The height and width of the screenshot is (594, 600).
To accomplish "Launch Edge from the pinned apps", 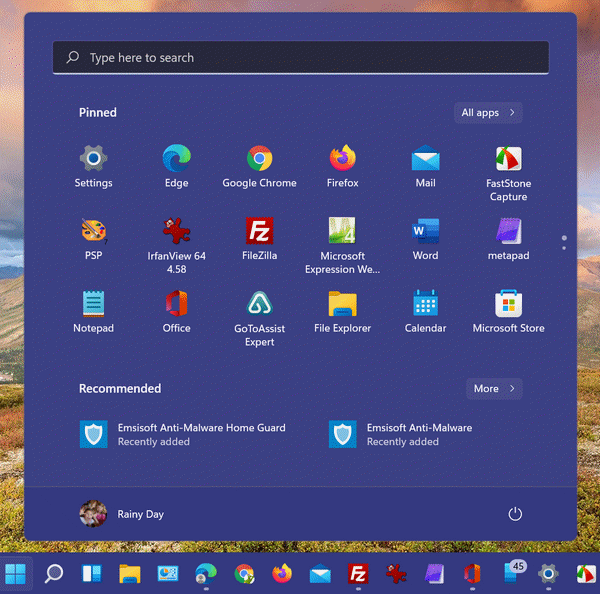I will pyautogui.click(x=176, y=166).
